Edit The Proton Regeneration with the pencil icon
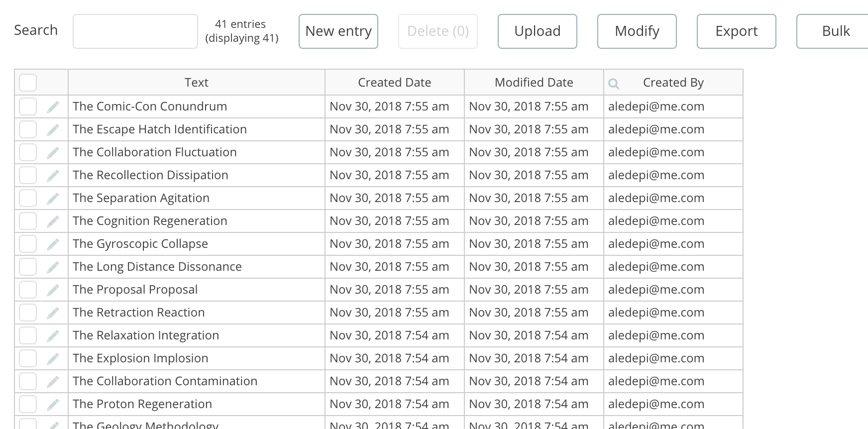 click(x=53, y=405)
